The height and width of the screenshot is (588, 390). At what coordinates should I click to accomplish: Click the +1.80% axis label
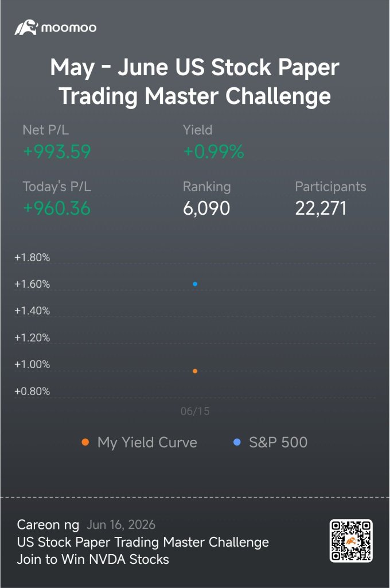(32, 257)
